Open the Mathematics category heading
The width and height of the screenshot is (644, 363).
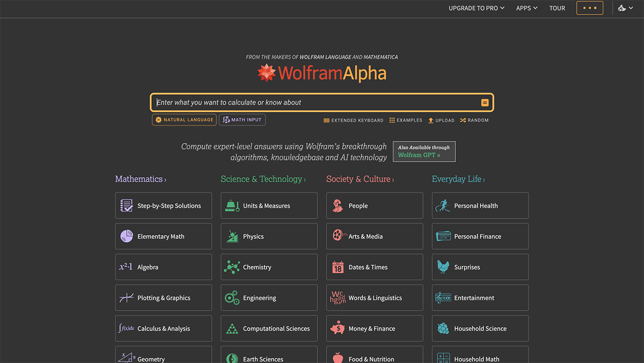click(x=140, y=179)
